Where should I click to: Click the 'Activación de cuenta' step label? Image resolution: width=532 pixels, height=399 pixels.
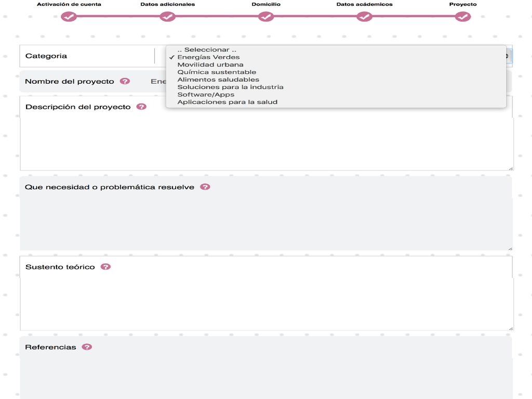69,4
